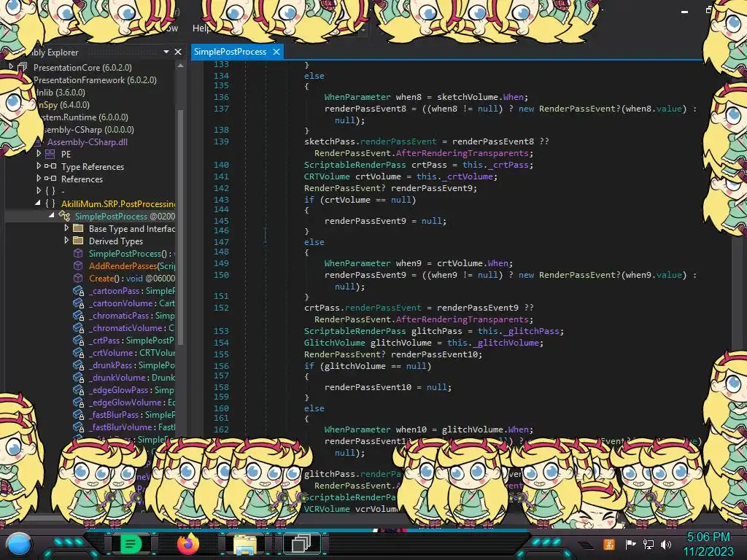Select the _edgeGlowVolume field entry
The height and width of the screenshot is (560, 747).
(x=131, y=402)
